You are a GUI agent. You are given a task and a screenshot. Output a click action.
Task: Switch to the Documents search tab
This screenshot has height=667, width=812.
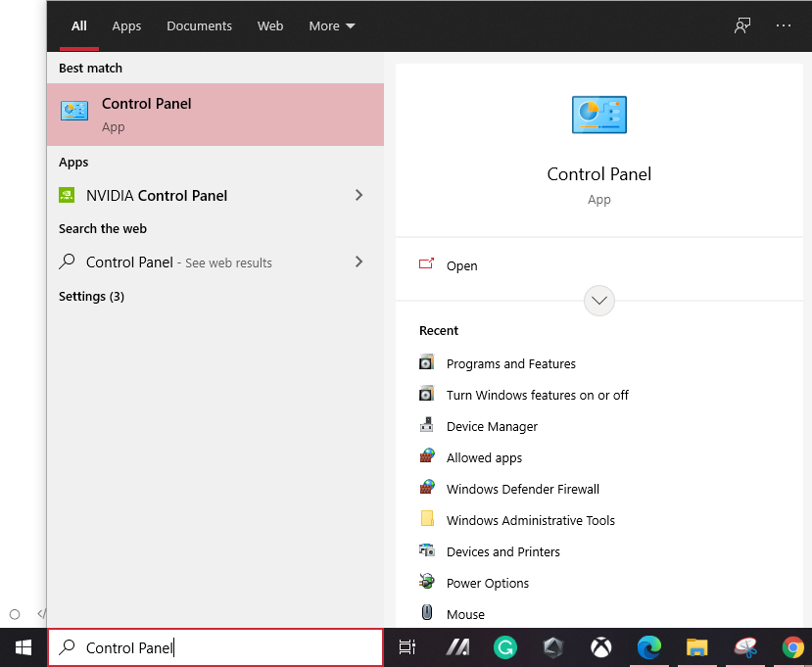click(x=199, y=26)
